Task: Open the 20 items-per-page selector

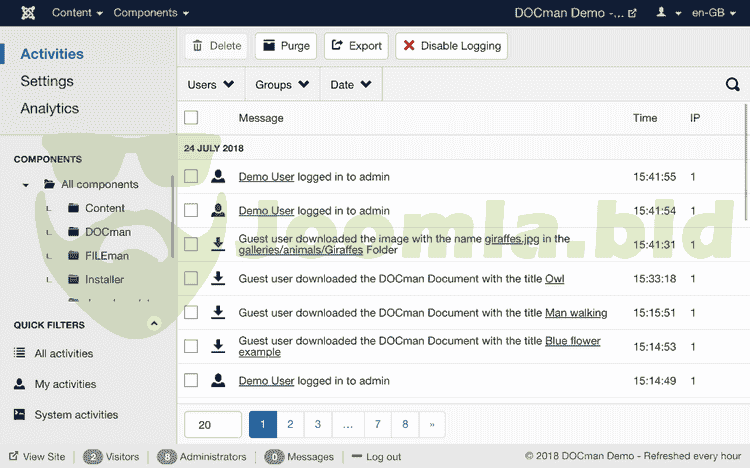Action: tap(213, 424)
